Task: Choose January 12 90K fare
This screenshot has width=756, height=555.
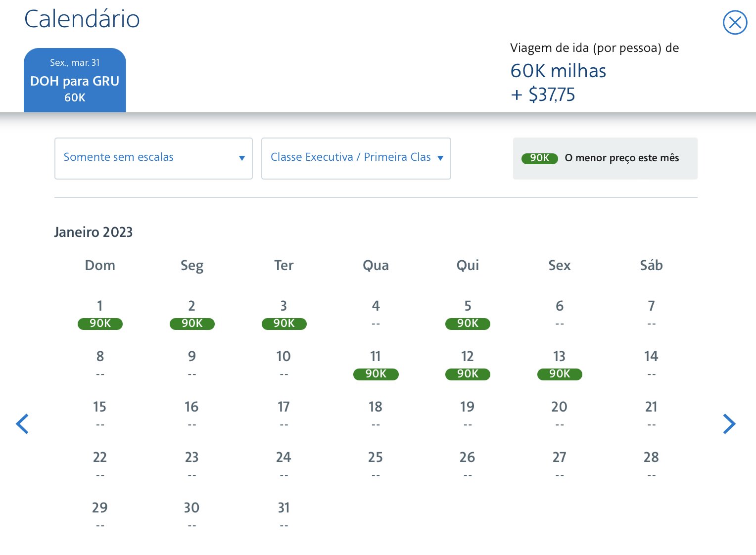Action: pos(468,374)
